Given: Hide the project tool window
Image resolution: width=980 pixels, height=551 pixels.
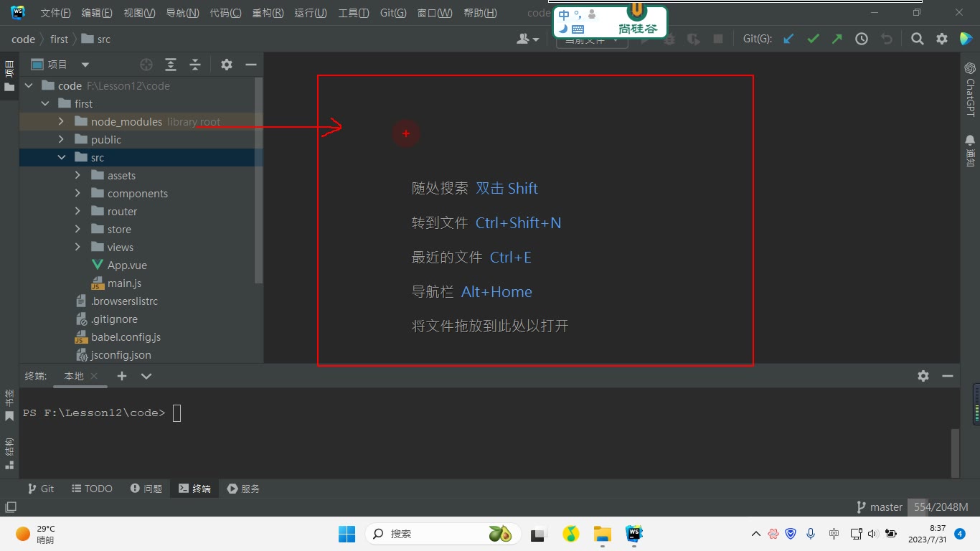Looking at the screenshot, I should click(250, 65).
